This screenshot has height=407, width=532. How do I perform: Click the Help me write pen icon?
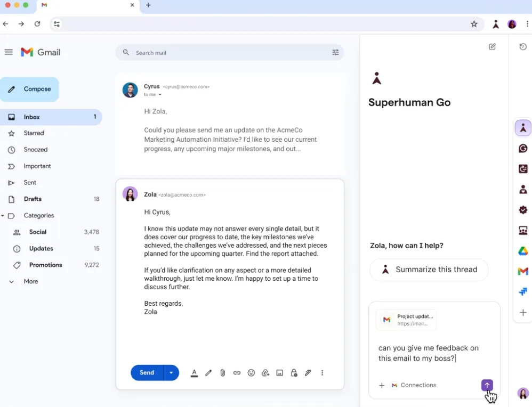(x=208, y=373)
